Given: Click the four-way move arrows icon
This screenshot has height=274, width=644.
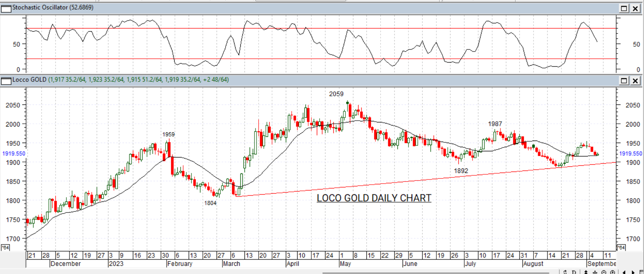Looking at the screenshot, I should pos(595,272).
